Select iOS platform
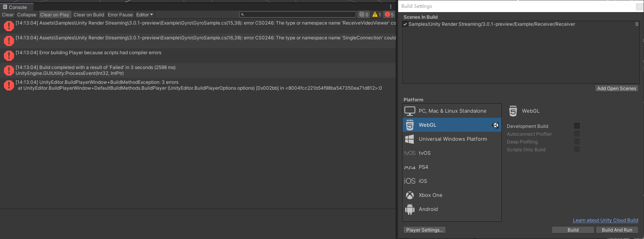The width and height of the screenshot is (644, 239). pyautogui.click(x=452, y=181)
